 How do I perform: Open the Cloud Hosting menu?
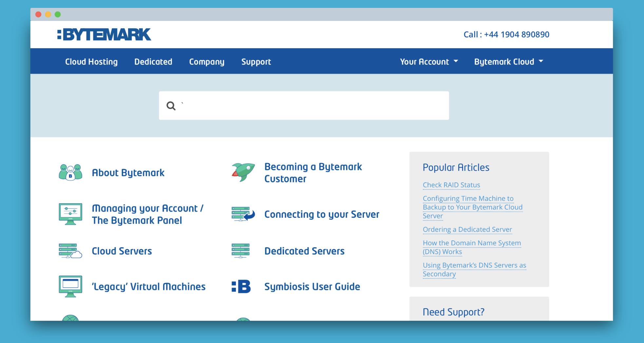[91, 62]
